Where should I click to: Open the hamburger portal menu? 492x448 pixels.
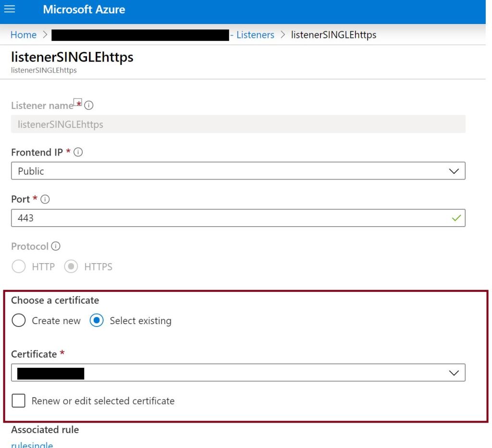[x=10, y=9]
